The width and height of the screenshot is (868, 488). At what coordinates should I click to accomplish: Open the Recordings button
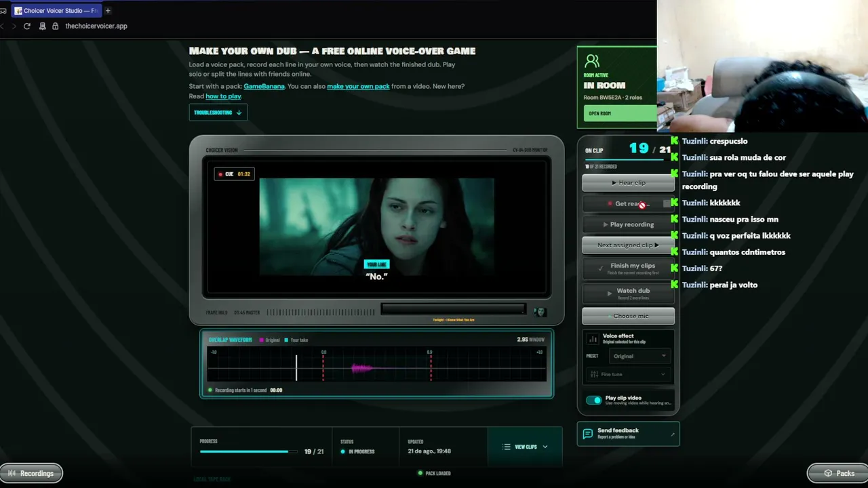31,473
